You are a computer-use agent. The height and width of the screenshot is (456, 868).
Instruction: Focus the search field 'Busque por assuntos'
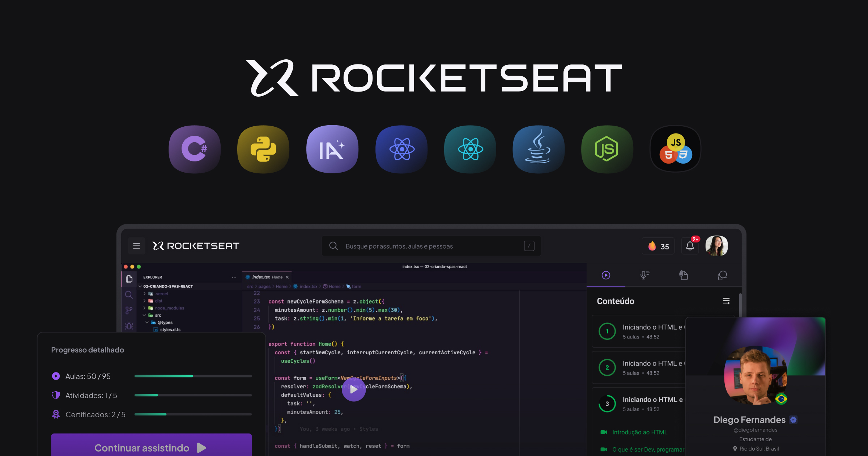pos(431,246)
